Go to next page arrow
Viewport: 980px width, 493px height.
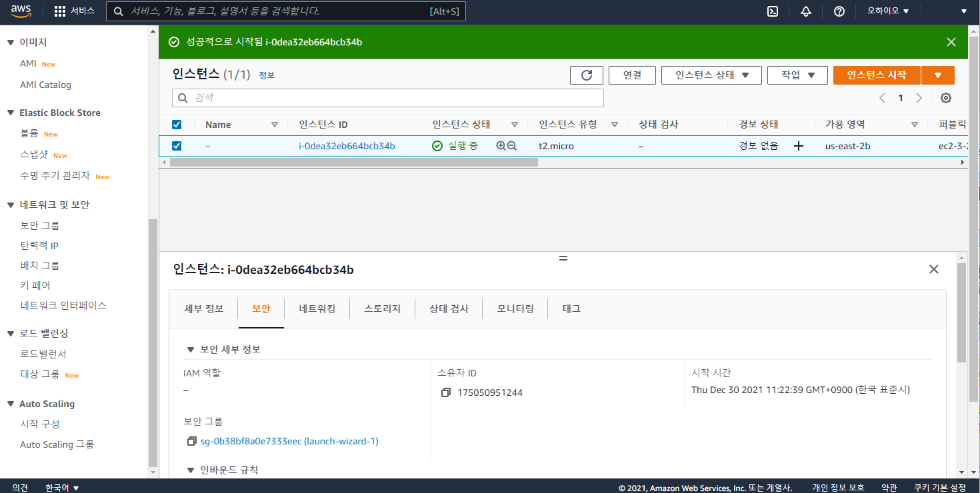click(919, 98)
